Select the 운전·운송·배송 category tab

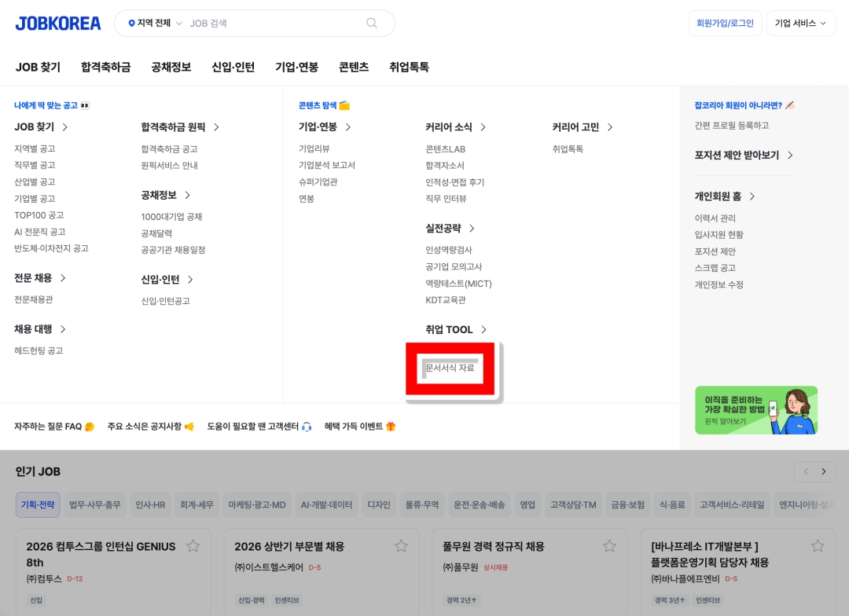pyautogui.click(x=480, y=505)
